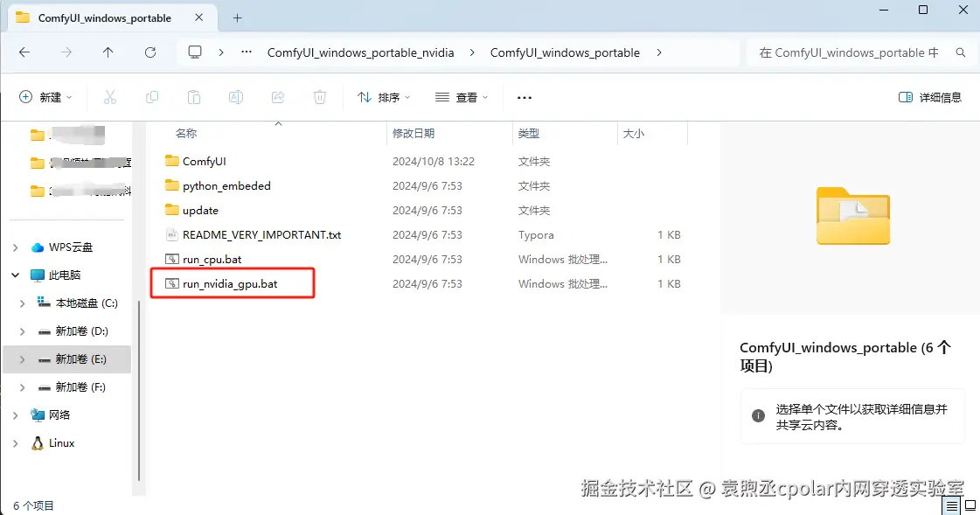Show hidden breadcrumb path ellipsis
The image size is (980, 515).
pyautogui.click(x=247, y=52)
